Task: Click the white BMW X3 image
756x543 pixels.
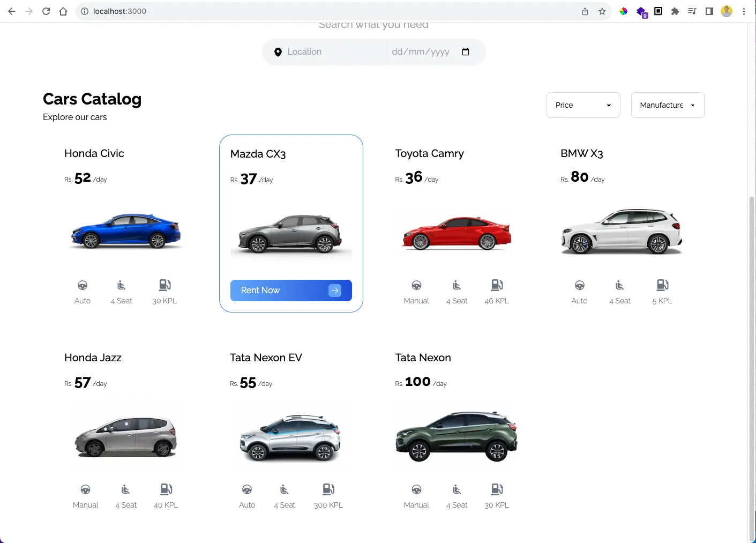Action: 622,231
